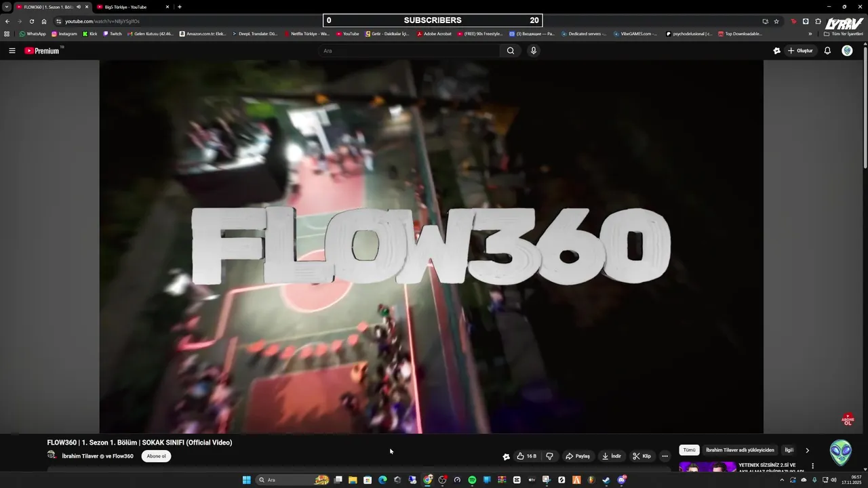The image size is (868, 488).
Task: Show hidden system tray icons chevron
Action: coord(782,480)
